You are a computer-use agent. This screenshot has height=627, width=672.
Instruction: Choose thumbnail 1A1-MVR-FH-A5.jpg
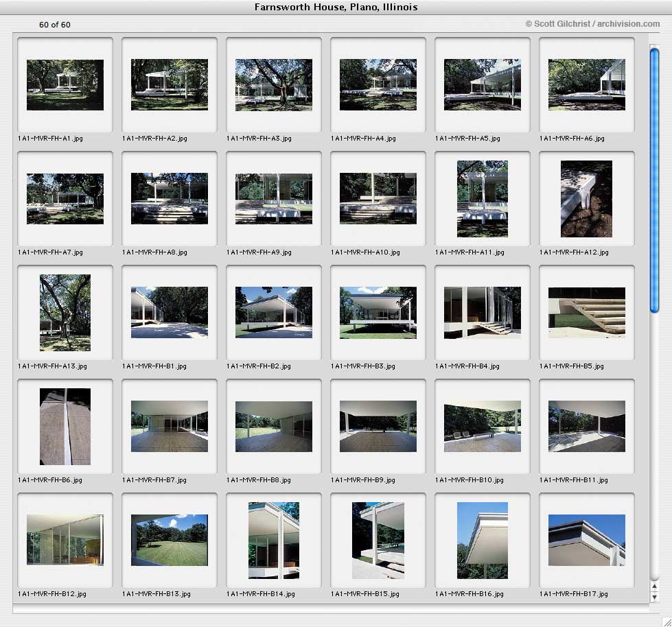pos(483,85)
